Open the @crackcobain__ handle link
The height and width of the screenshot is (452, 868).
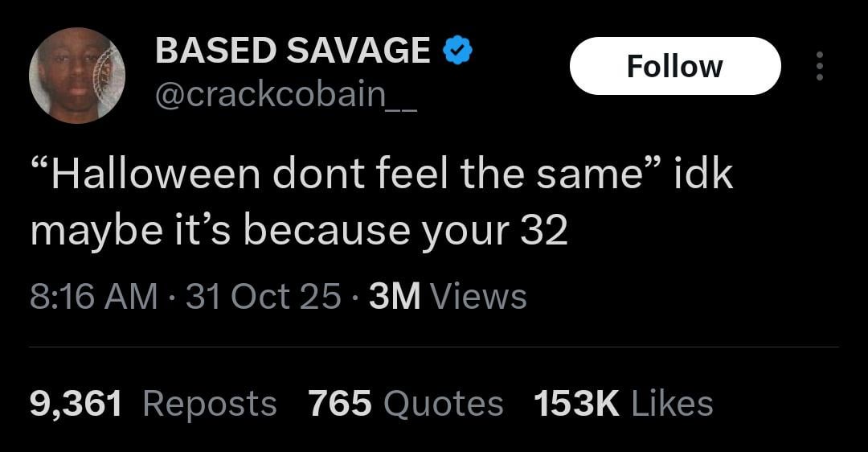(285, 97)
